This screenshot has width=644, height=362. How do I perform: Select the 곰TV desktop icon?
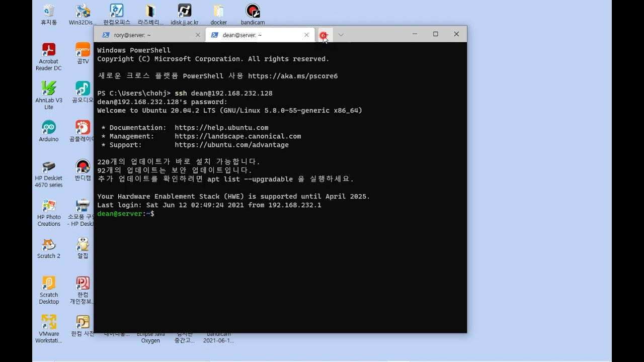(83, 53)
